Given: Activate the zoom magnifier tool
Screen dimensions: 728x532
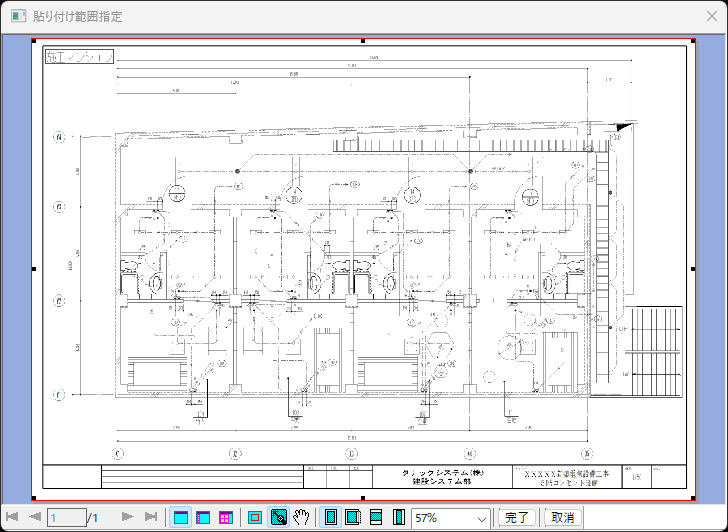Looking at the screenshot, I should (x=279, y=517).
